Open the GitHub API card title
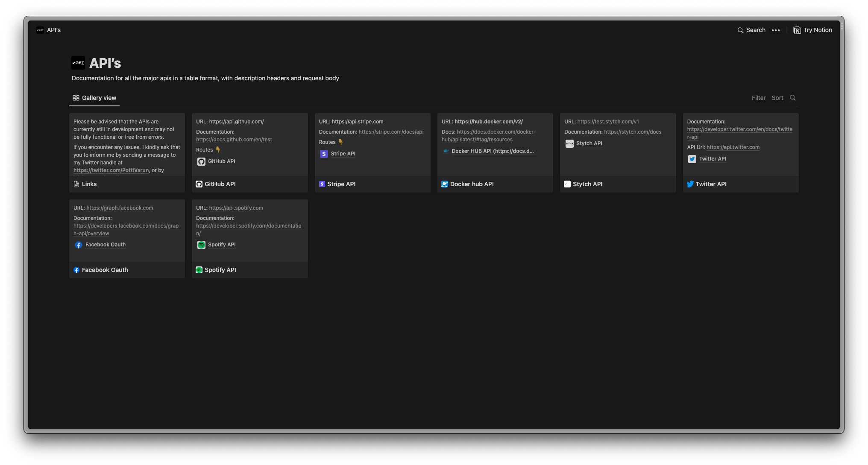This screenshot has height=465, width=868. (220, 184)
